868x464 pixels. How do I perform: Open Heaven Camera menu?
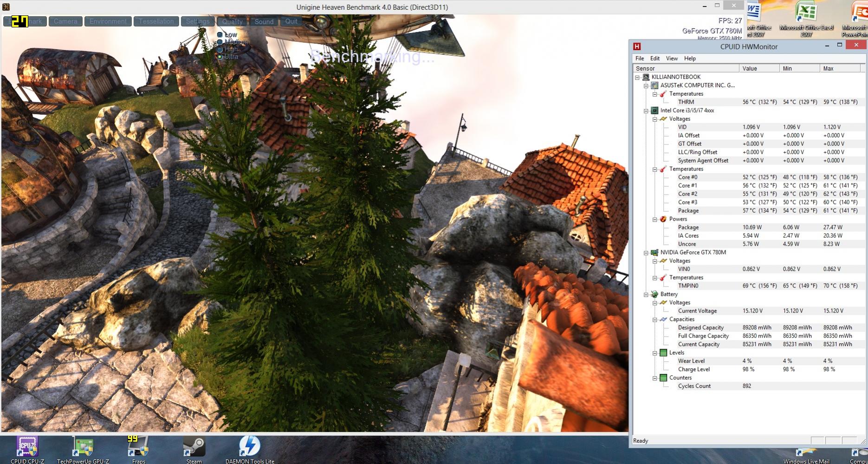coord(65,21)
